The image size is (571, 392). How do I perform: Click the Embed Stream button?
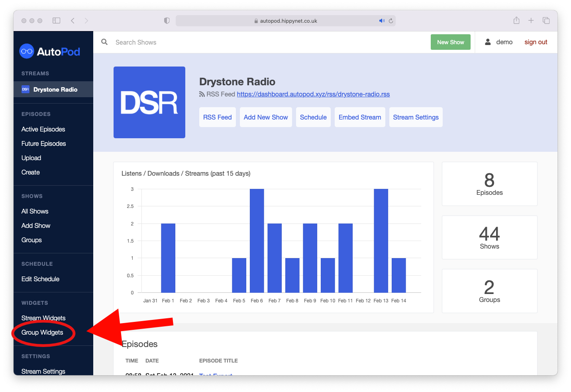coord(360,117)
